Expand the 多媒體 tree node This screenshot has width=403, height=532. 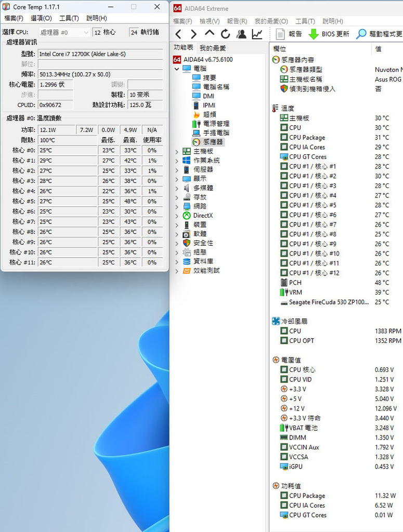tap(177, 188)
